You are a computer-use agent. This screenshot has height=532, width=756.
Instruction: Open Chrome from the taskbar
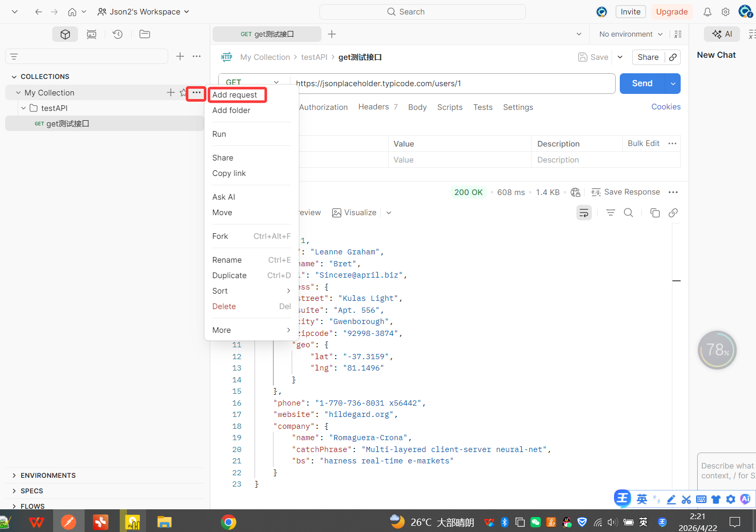[228, 522]
